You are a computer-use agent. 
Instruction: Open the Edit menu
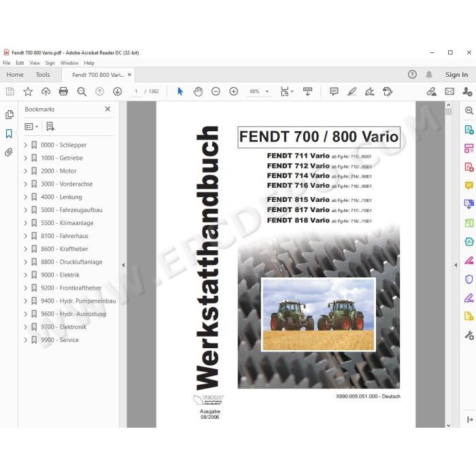[20, 63]
